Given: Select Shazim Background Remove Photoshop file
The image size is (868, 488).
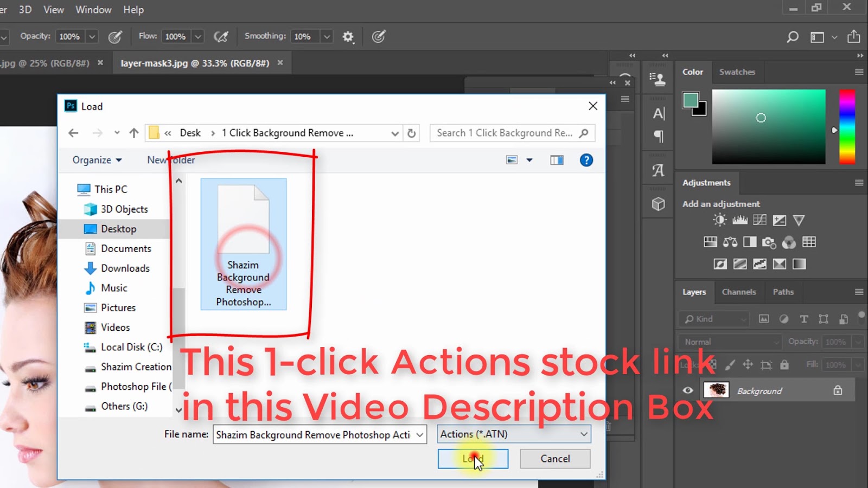Looking at the screenshot, I should click(x=244, y=244).
